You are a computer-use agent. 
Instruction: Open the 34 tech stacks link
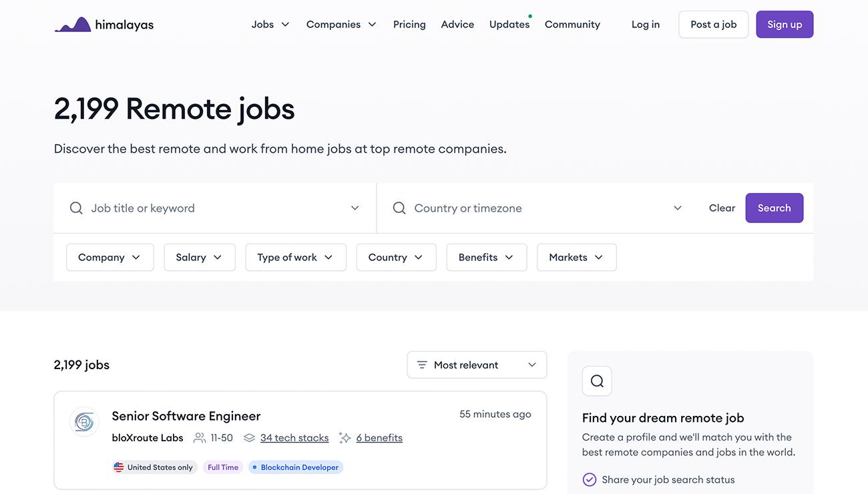pos(294,438)
